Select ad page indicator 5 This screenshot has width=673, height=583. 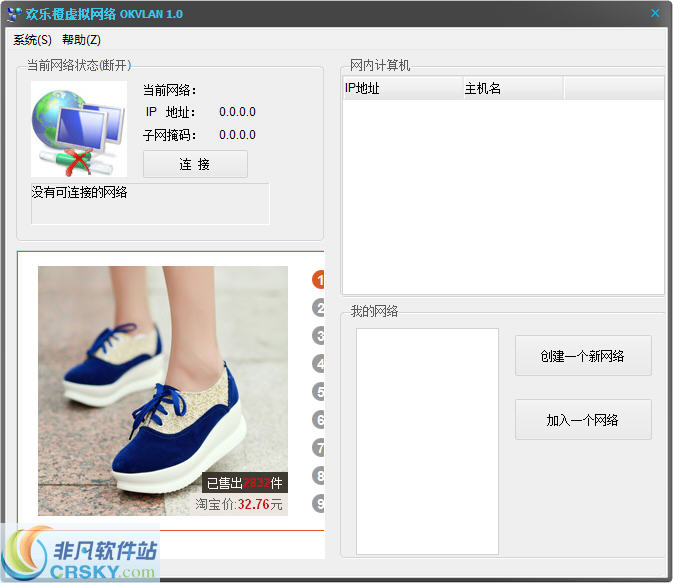pyautogui.click(x=318, y=392)
